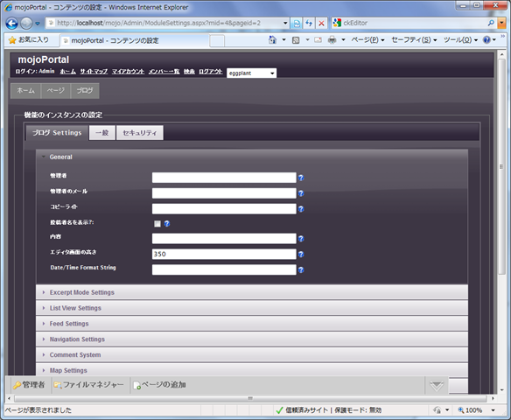
Task: Click the Read mail toolbar icon
Action: click(x=318, y=40)
